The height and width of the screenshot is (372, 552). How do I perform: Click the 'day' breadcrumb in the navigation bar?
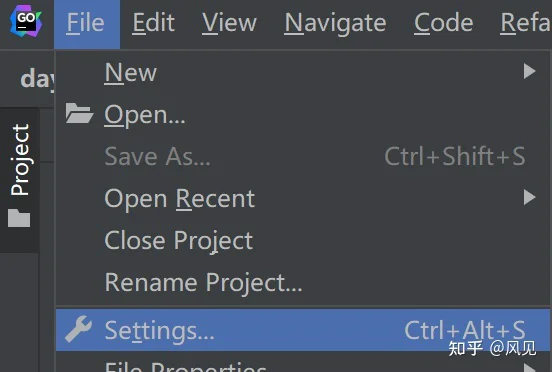point(38,79)
